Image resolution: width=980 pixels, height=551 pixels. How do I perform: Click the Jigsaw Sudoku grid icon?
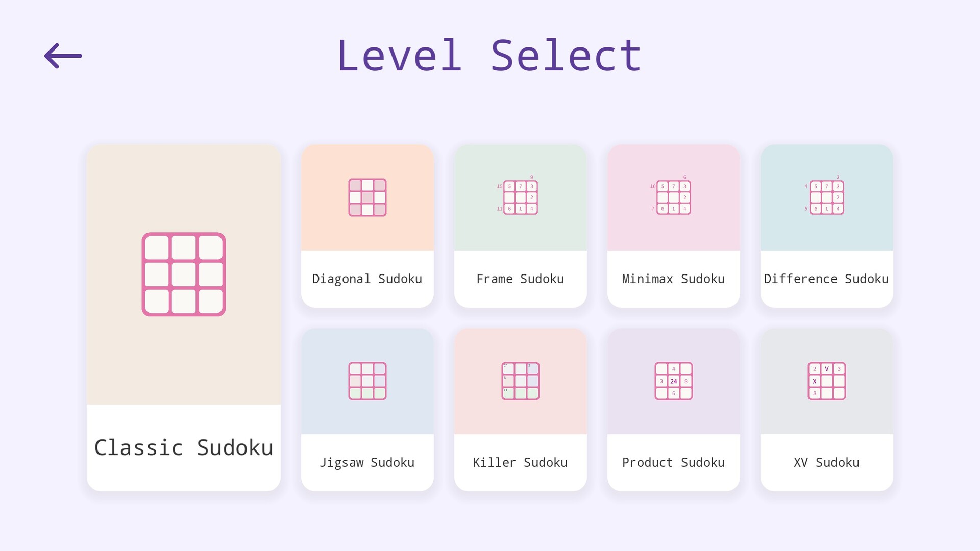367,381
